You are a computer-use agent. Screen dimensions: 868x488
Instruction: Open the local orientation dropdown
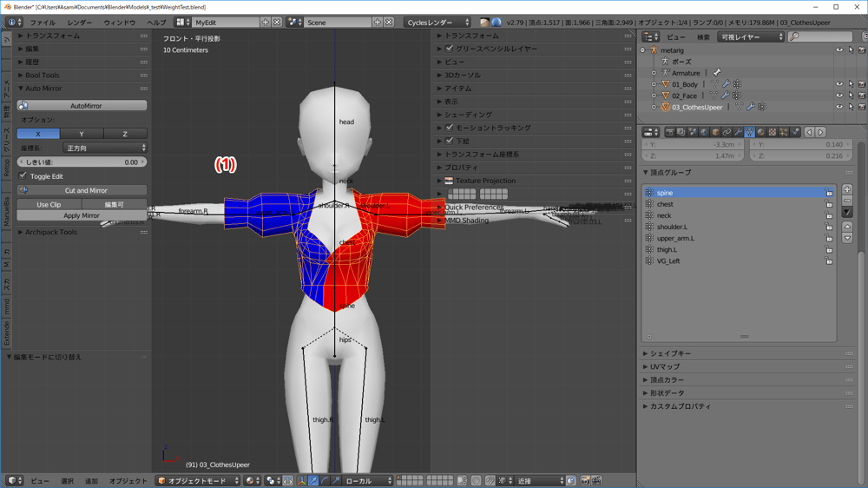[x=367, y=481]
